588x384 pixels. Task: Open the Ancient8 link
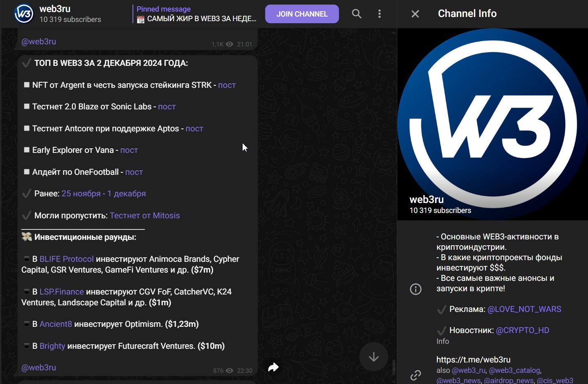(56, 324)
